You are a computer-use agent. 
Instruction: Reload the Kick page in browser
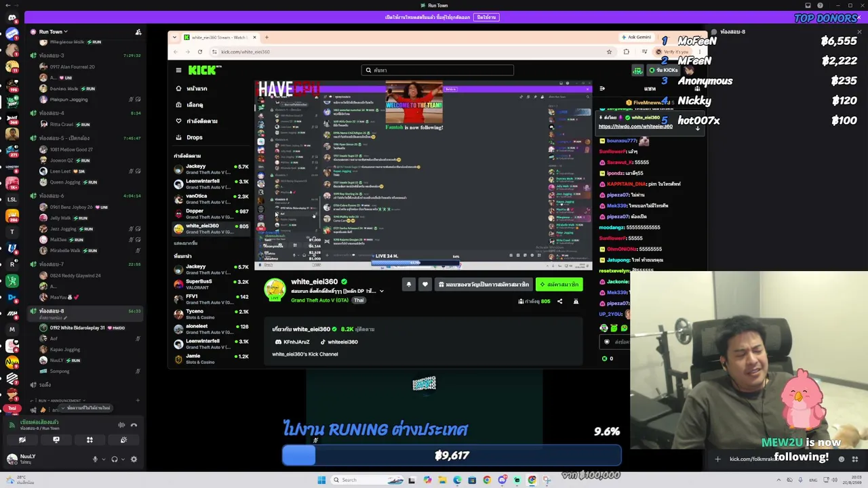[x=200, y=52]
